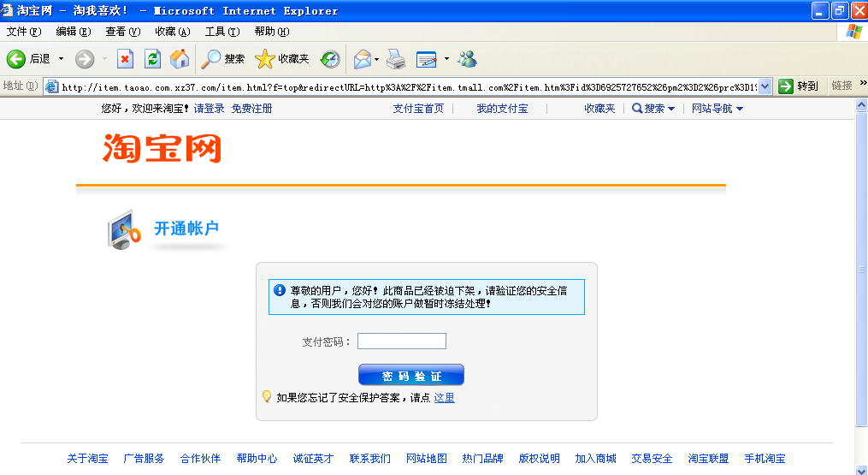Click the 帮助中心 footer link
This screenshot has width=868, height=475.
click(x=257, y=459)
